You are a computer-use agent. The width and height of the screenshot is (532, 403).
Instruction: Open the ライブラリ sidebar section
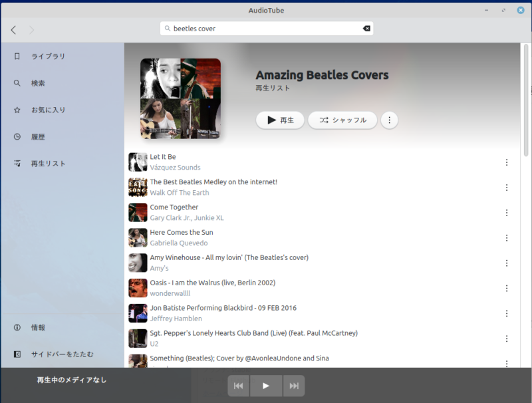click(x=48, y=57)
